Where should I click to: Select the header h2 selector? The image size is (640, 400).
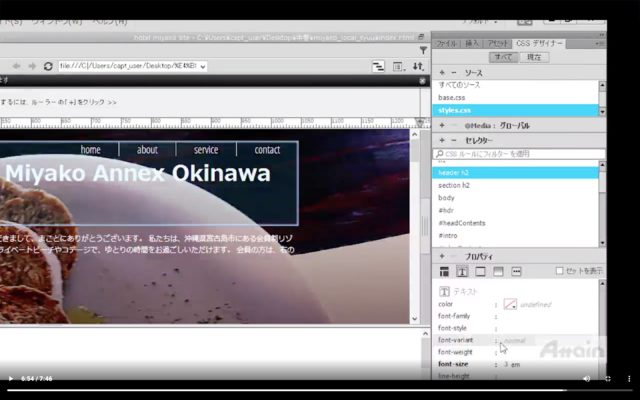coord(515,173)
